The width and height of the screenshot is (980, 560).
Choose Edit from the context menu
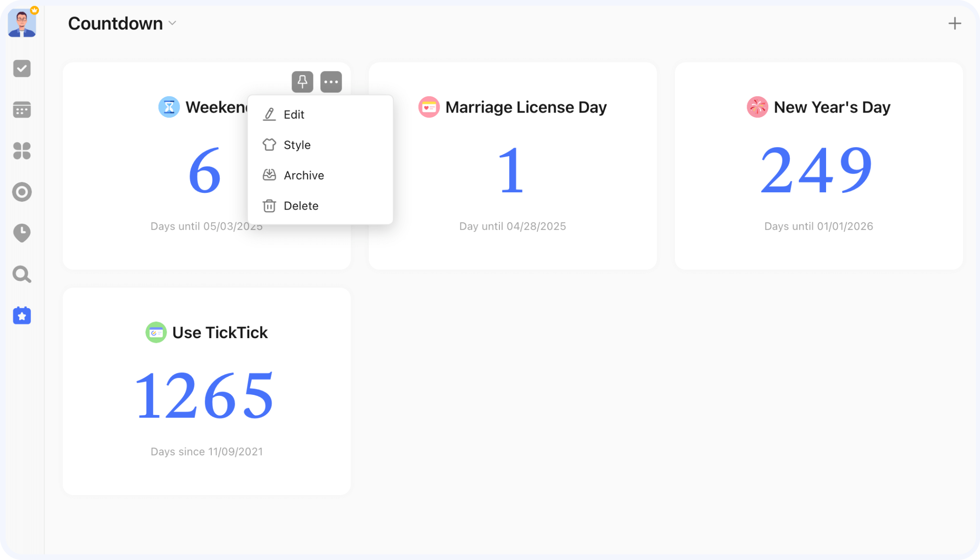(294, 114)
